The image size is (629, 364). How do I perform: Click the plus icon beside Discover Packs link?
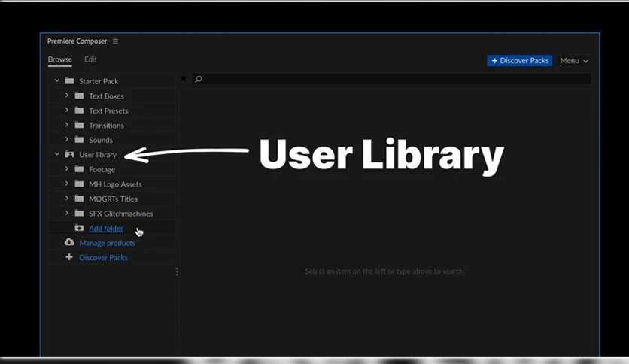[69, 257]
